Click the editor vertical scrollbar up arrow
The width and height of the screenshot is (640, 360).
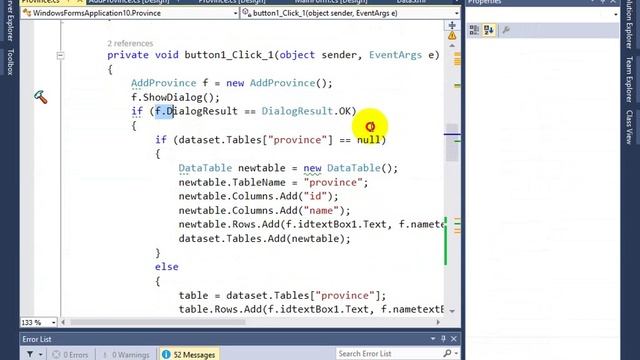[452, 46]
